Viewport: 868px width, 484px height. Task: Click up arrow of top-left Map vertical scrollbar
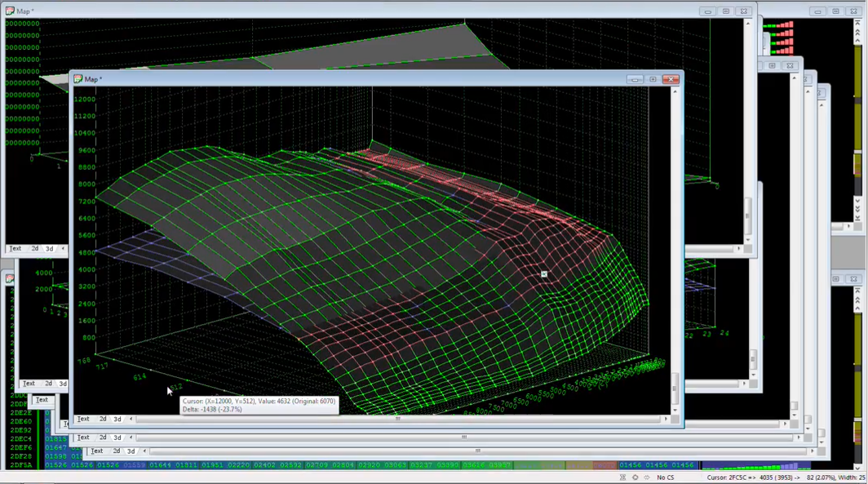[x=748, y=23]
